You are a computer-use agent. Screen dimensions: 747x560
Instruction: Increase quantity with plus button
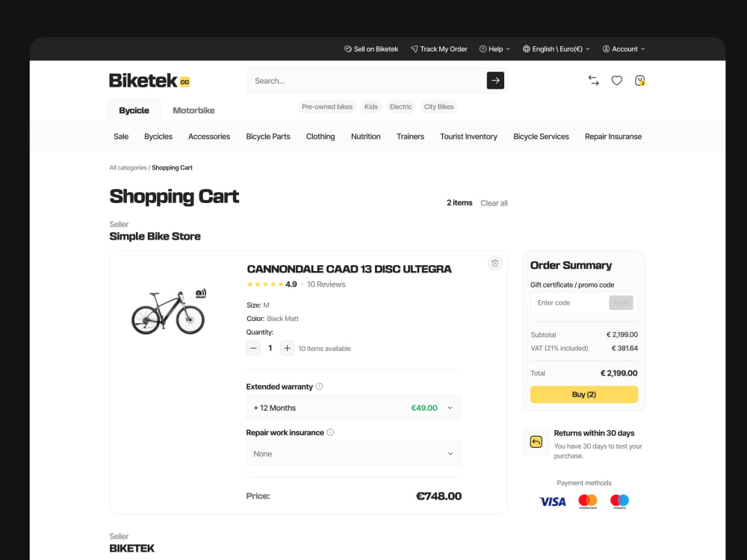point(287,348)
